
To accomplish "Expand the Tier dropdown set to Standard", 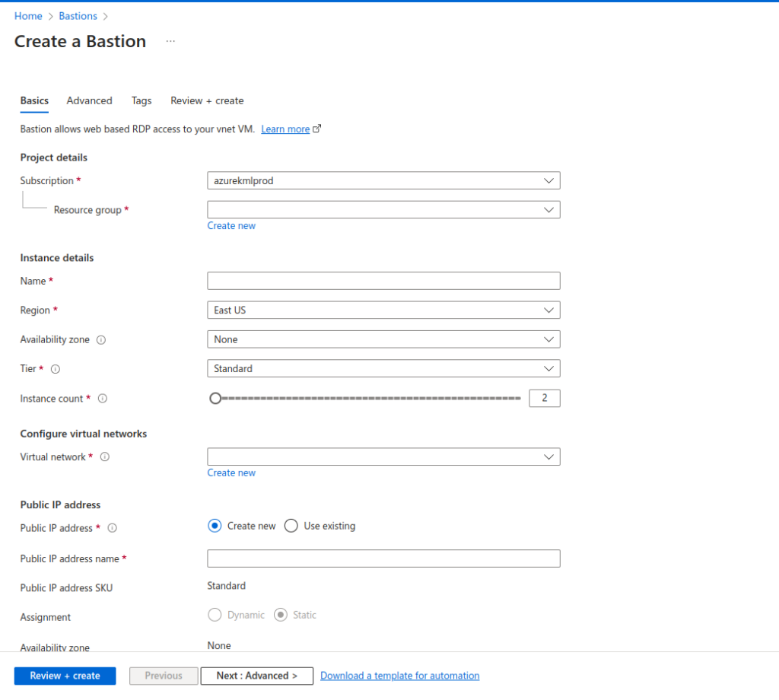I will 383,368.
